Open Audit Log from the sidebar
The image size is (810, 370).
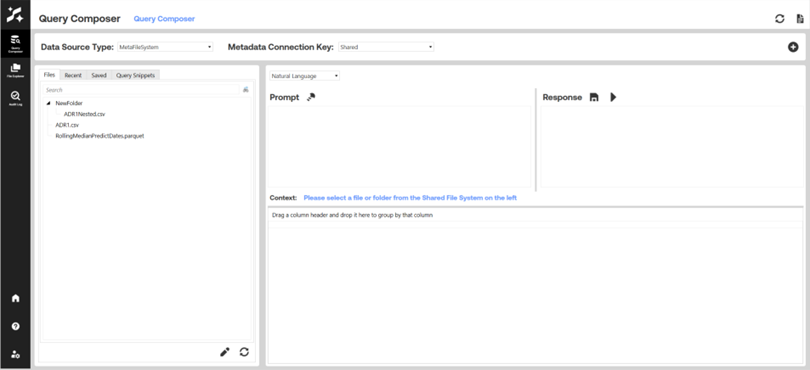point(15,99)
